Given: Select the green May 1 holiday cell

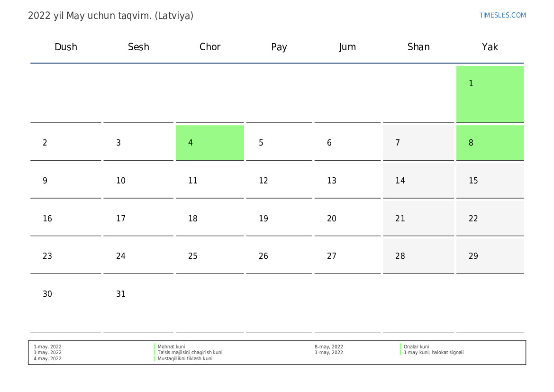Looking at the screenshot, I should (x=490, y=94).
